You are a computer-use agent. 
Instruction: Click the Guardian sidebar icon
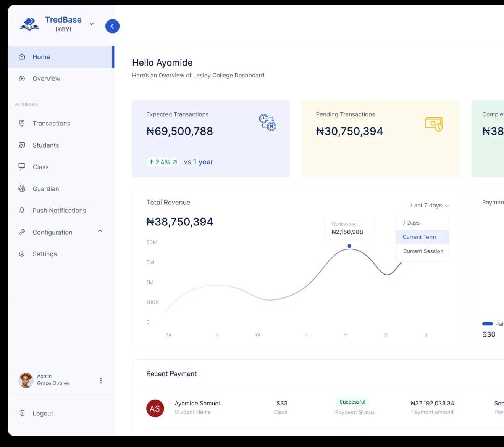[22, 188]
